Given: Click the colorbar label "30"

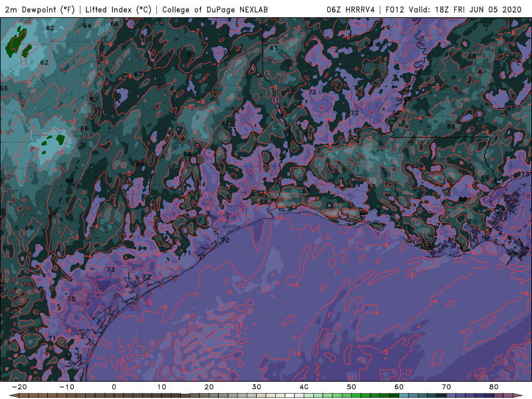Looking at the screenshot, I should (x=257, y=387).
